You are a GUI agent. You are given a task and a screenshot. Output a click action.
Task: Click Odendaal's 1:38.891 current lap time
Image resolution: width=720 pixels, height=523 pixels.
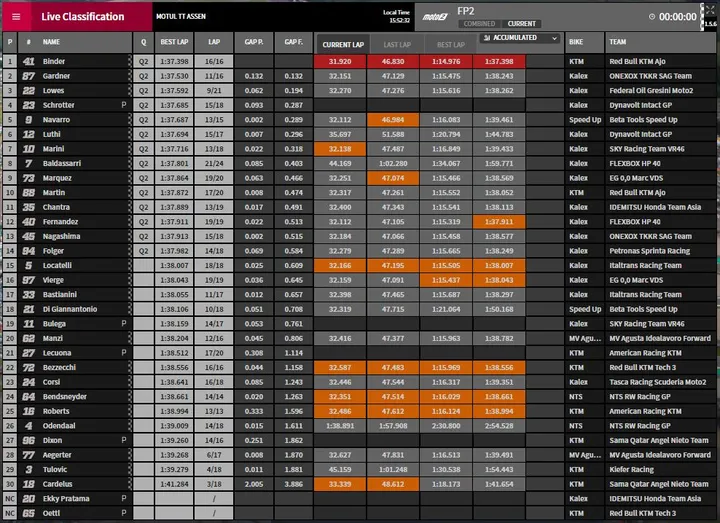pyautogui.click(x=340, y=426)
